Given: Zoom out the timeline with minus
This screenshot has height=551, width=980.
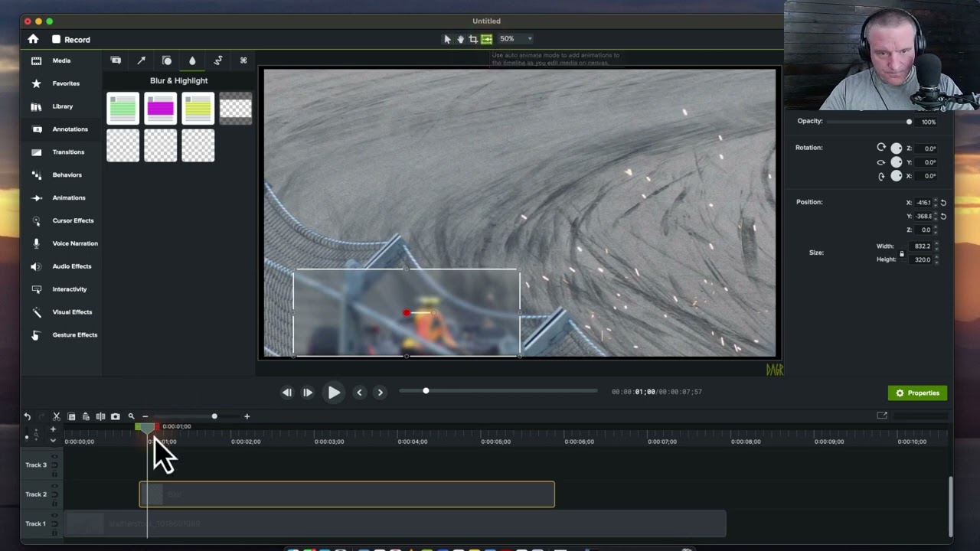Looking at the screenshot, I should (145, 416).
